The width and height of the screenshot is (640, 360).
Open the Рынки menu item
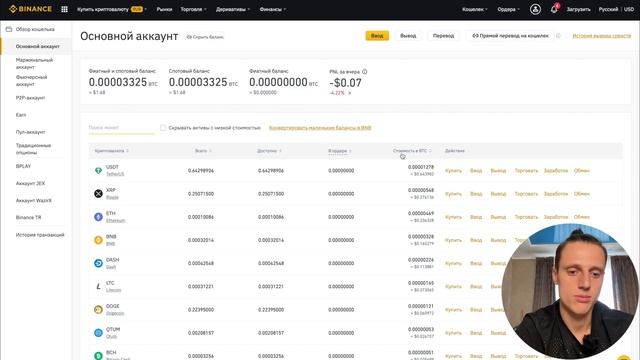click(x=164, y=9)
